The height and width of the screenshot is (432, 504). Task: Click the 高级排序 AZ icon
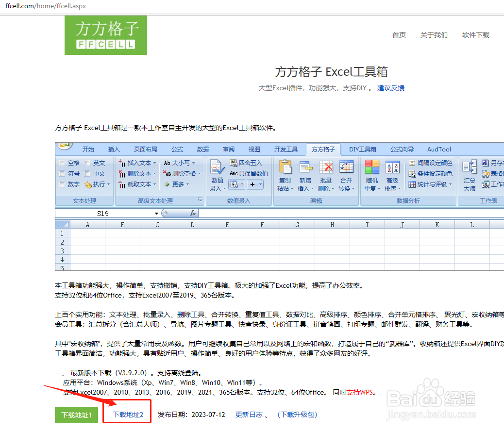click(392, 167)
